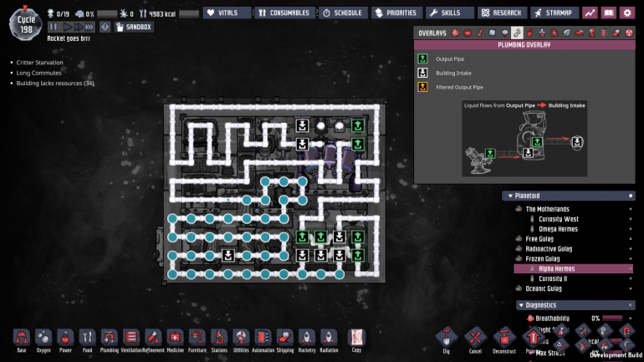Set game speed to fast forward
Viewport: 644px width, 362px height.
[x=78, y=27]
